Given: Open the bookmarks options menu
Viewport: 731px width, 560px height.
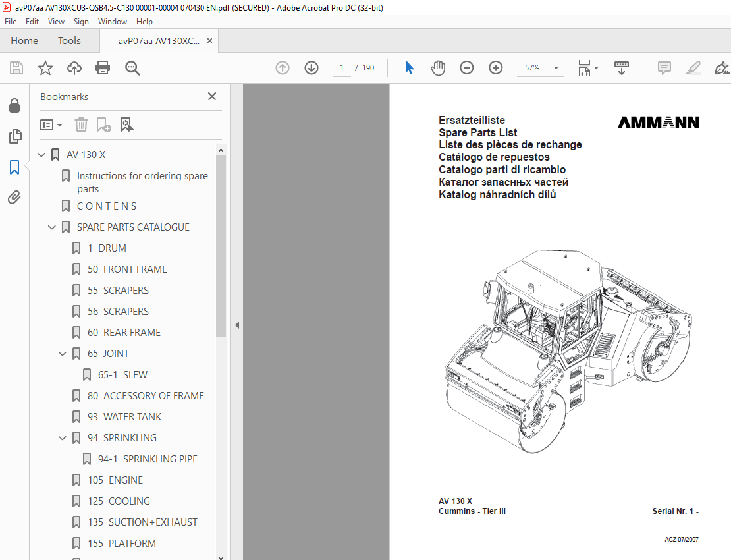Looking at the screenshot, I should tap(51, 125).
